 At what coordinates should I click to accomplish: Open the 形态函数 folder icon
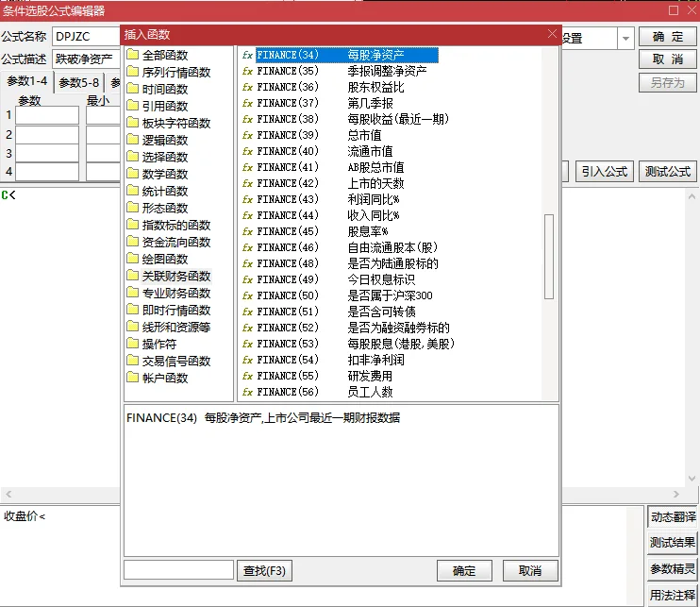[x=133, y=208]
